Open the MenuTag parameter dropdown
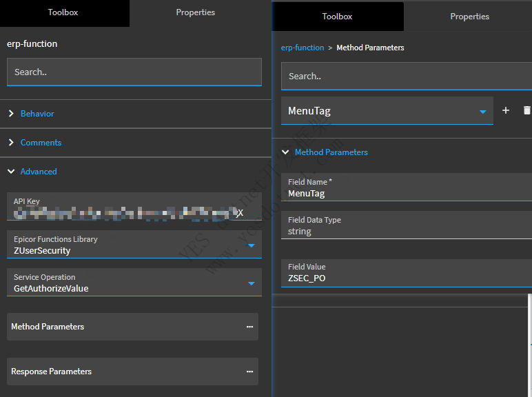Image resolution: width=532 pixels, height=397 pixels. pos(483,111)
